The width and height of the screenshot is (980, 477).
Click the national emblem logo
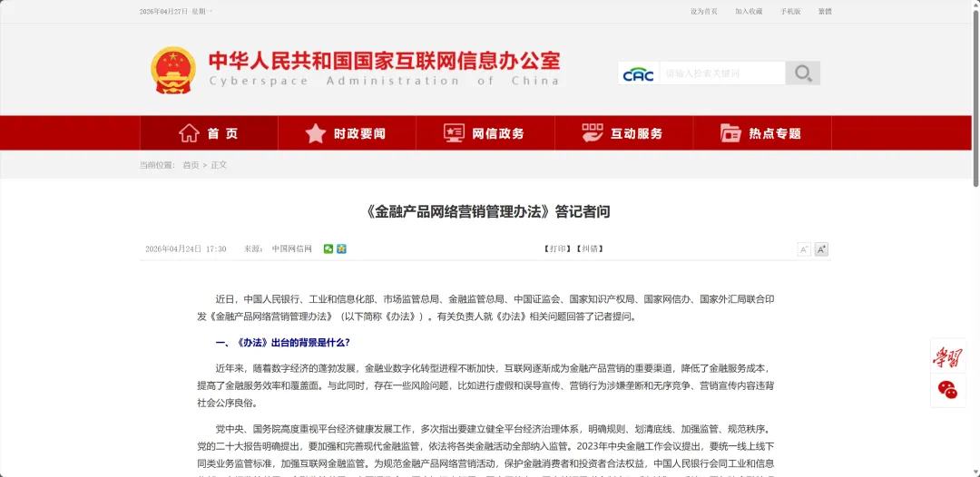point(173,70)
